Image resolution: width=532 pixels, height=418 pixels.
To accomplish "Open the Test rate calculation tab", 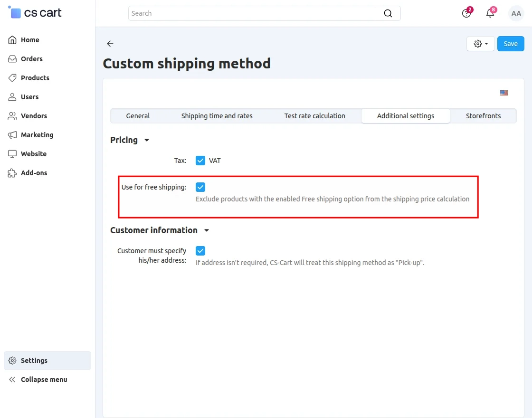I will point(314,116).
